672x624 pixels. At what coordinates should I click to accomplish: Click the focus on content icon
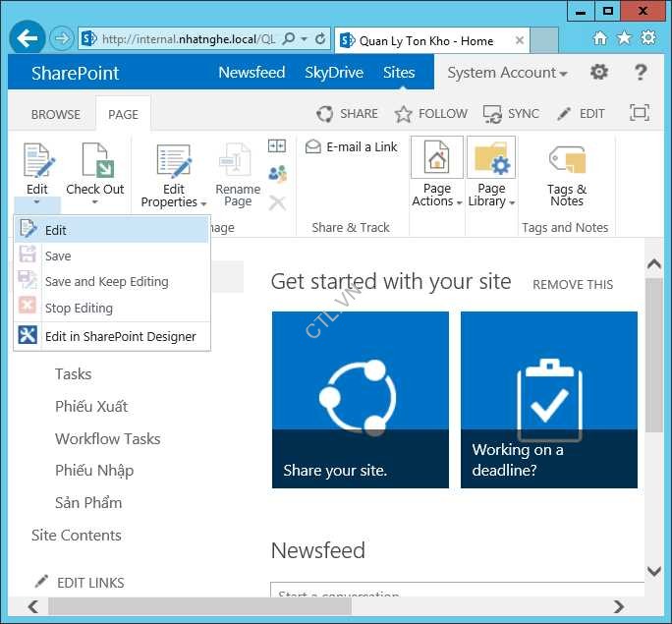[640, 113]
